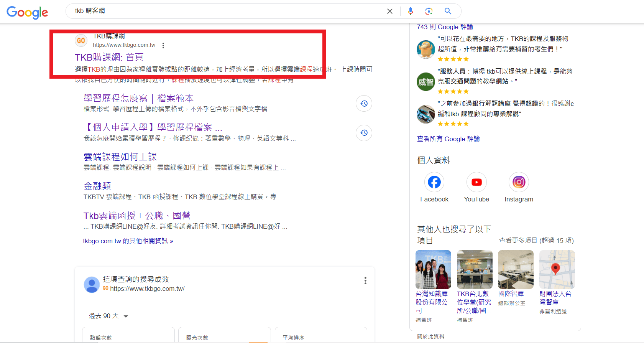Open 學習歷程怎麼寫｜檔案範本 link
This screenshot has height=343, width=644.
(139, 98)
